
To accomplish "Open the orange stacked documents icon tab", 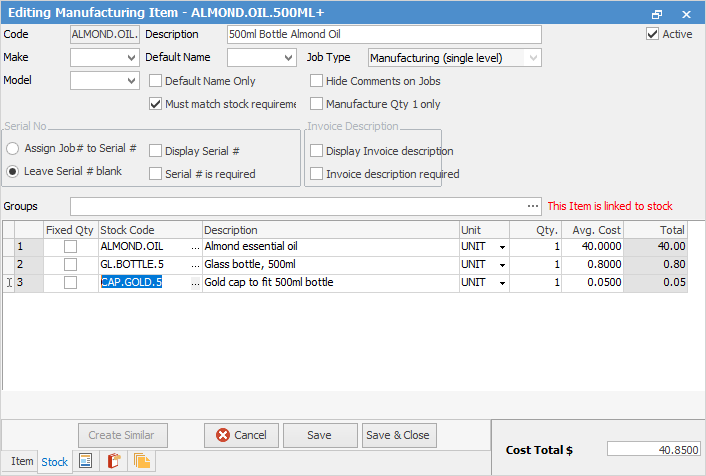I will click(x=141, y=461).
